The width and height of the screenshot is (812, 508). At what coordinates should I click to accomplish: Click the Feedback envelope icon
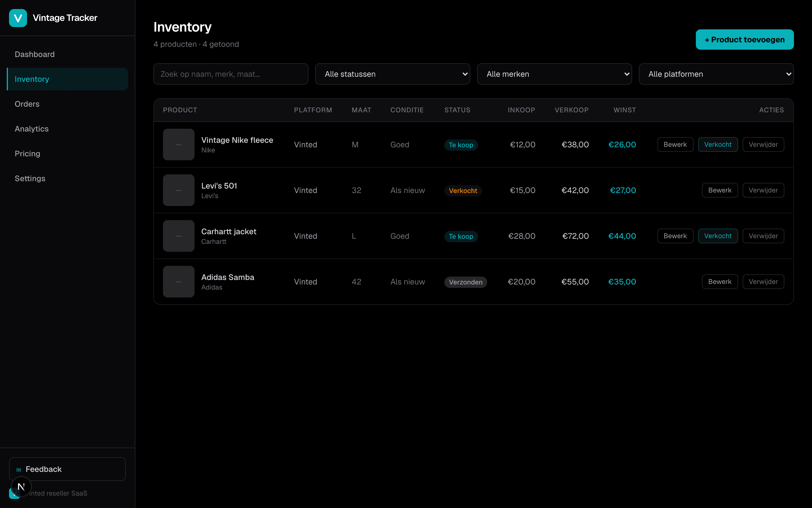(19, 470)
